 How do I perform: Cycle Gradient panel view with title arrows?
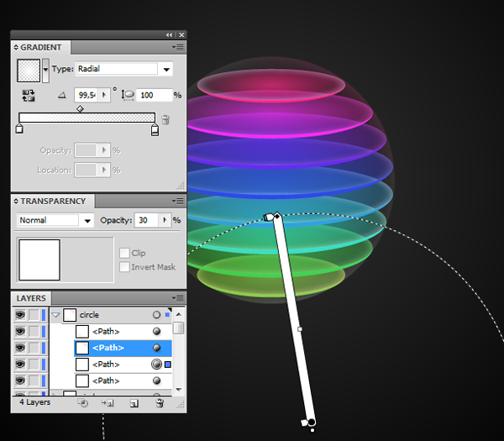click(x=16, y=48)
